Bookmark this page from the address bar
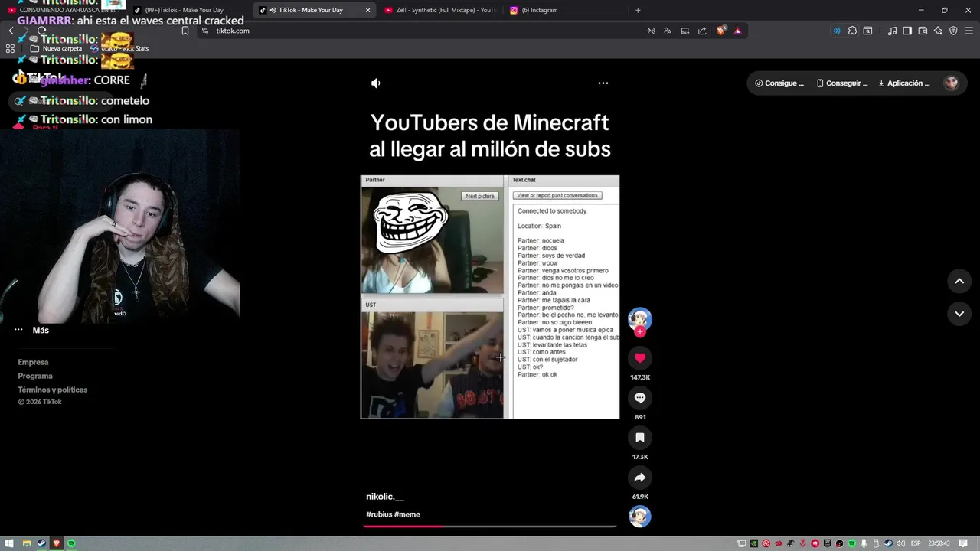The image size is (980, 551). (x=185, y=31)
